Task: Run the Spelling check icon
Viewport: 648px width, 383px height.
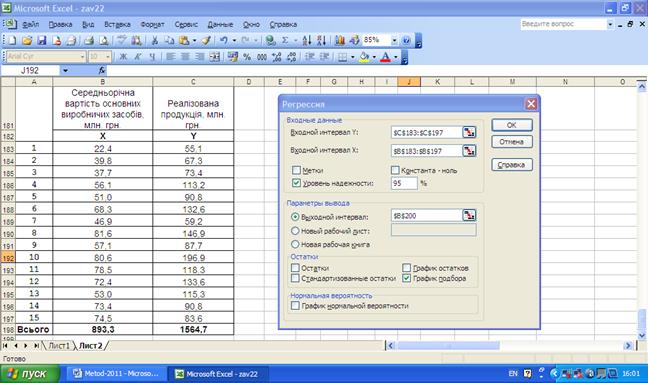Action: 121,40
